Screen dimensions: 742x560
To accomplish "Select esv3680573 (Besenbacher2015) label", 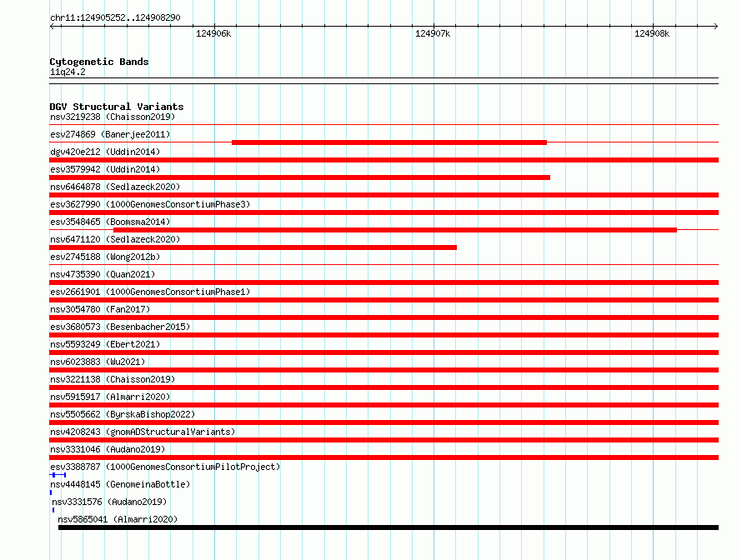I will [120, 327].
